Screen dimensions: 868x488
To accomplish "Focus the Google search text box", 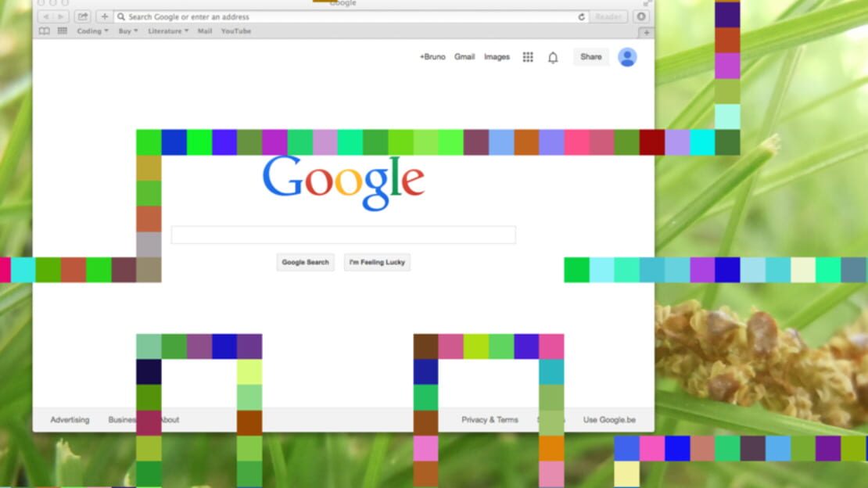I will (x=343, y=235).
